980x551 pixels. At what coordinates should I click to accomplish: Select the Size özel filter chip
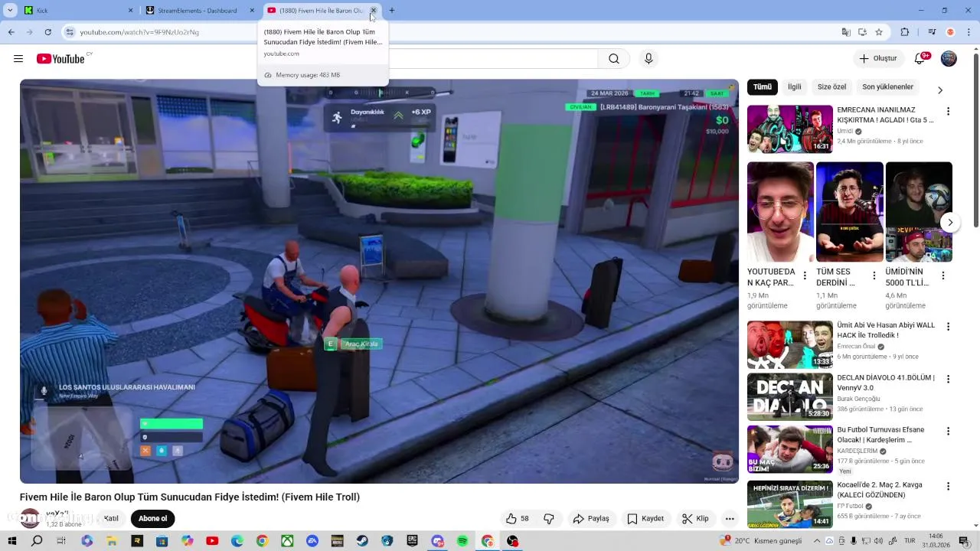(831, 87)
